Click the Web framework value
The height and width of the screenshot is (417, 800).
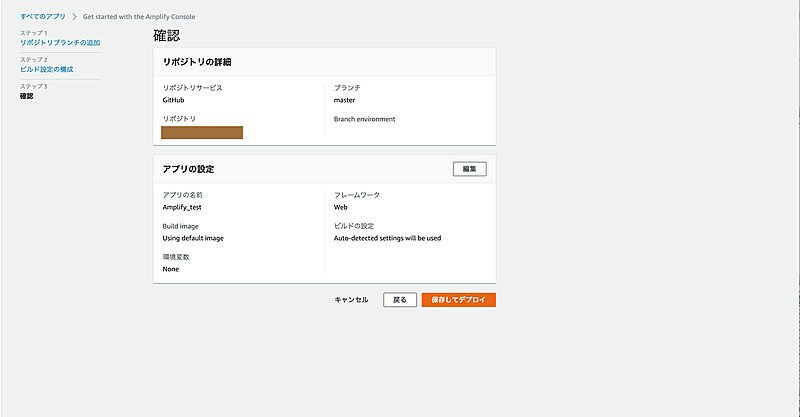click(x=340, y=207)
